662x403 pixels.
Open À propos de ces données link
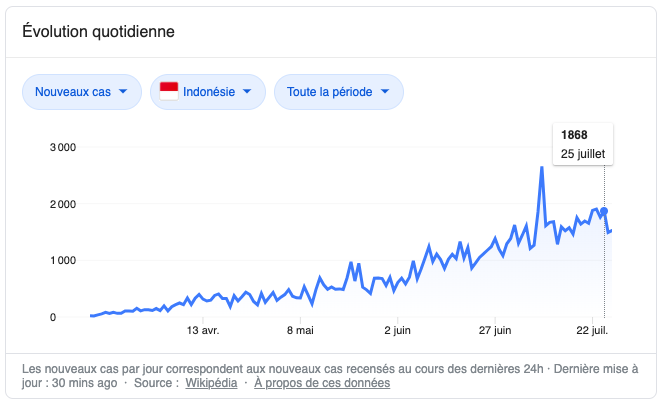[x=322, y=382]
